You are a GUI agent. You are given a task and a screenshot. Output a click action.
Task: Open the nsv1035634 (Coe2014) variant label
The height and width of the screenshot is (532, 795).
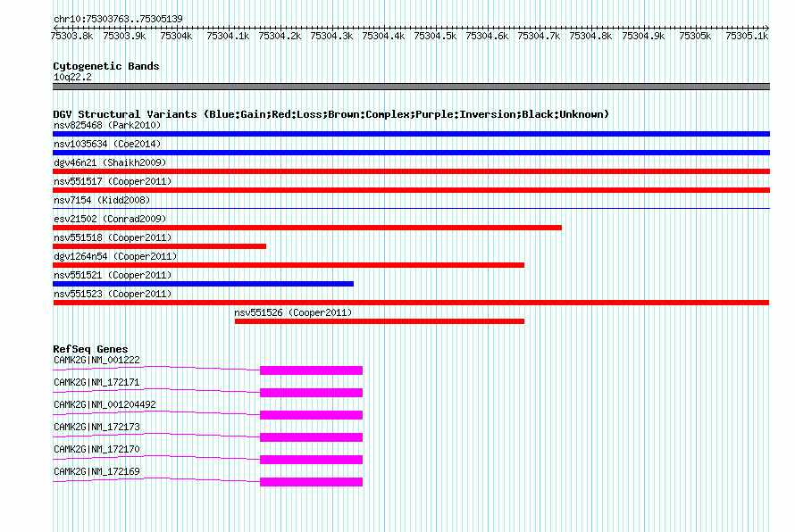coord(107,144)
